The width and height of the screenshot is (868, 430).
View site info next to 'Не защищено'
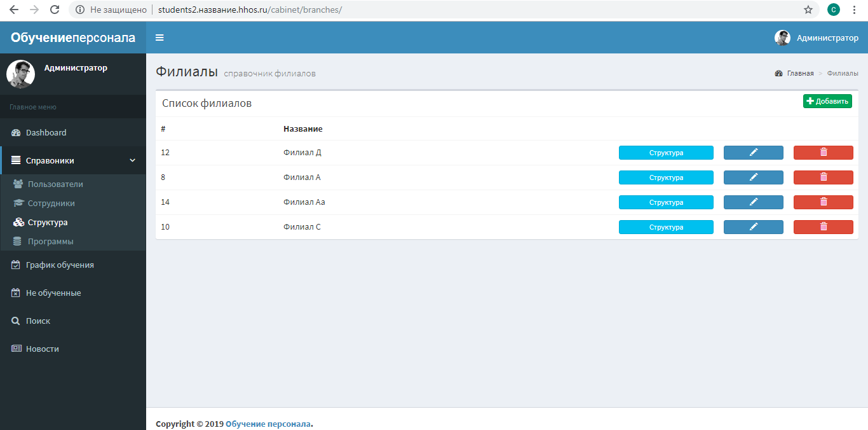tap(80, 10)
